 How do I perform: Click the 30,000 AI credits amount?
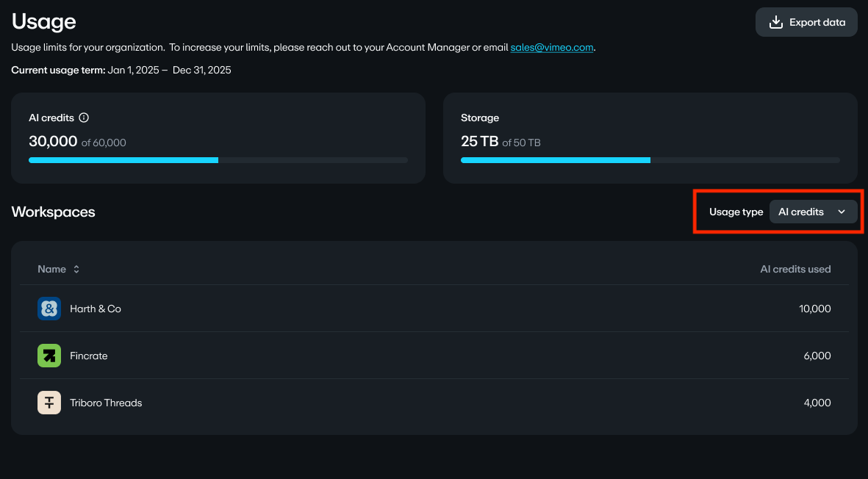click(53, 142)
